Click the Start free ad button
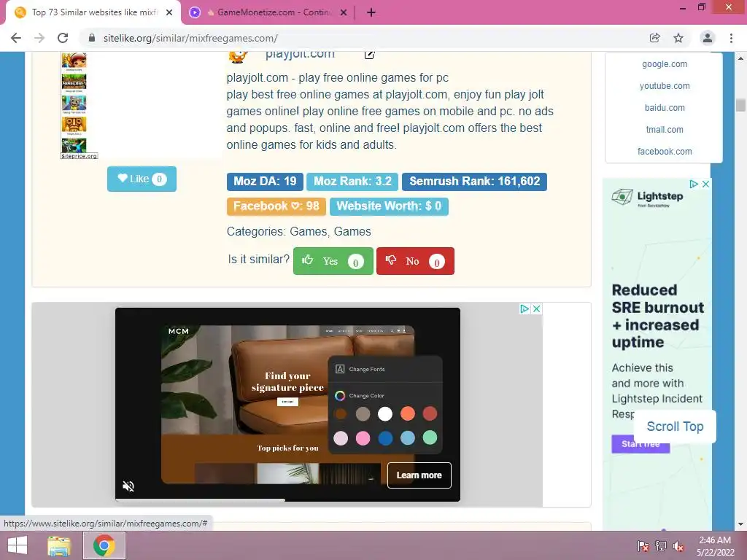The image size is (747, 560). pyautogui.click(x=640, y=444)
